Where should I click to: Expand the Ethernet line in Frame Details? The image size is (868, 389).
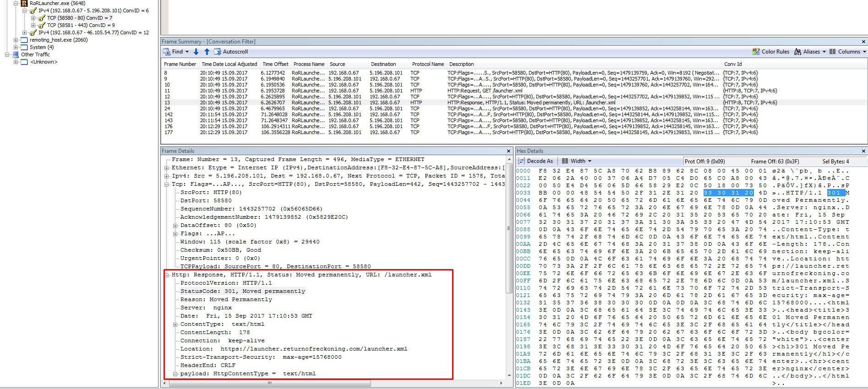(x=167, y=168)
